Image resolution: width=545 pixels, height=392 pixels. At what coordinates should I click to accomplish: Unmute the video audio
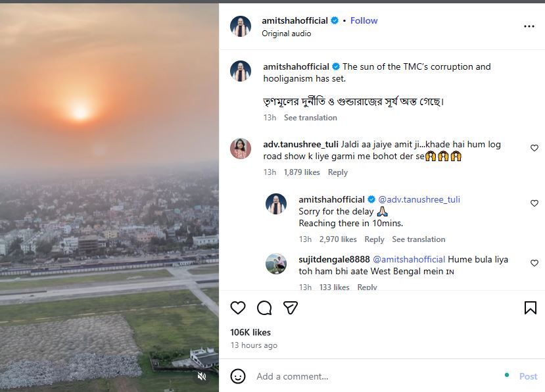click(x=202, y=376)
